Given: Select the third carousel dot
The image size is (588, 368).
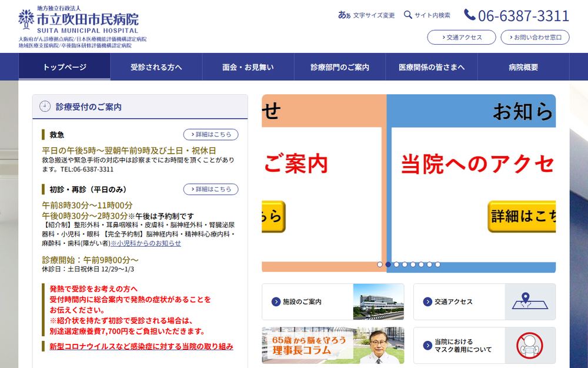Looking at the screenshot, I should coord(396,264).
